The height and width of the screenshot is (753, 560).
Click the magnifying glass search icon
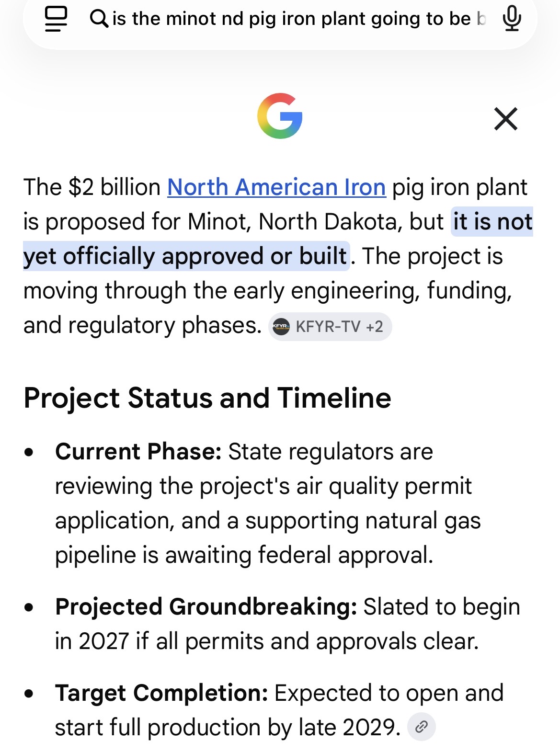pyautogui.click(x=99, y=19)
